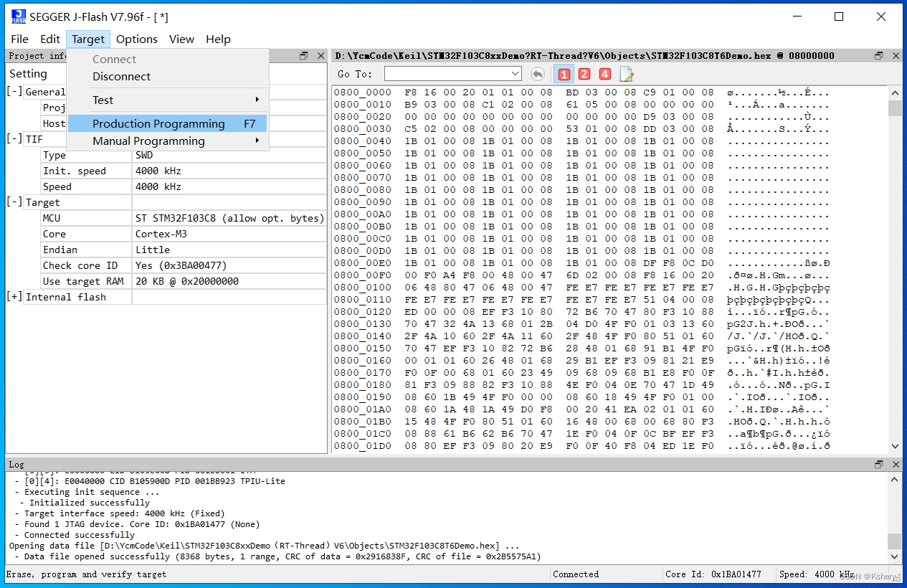Select the Core value Cortex-M3
The height and width of the screenshot is (588, 907).
229,234
